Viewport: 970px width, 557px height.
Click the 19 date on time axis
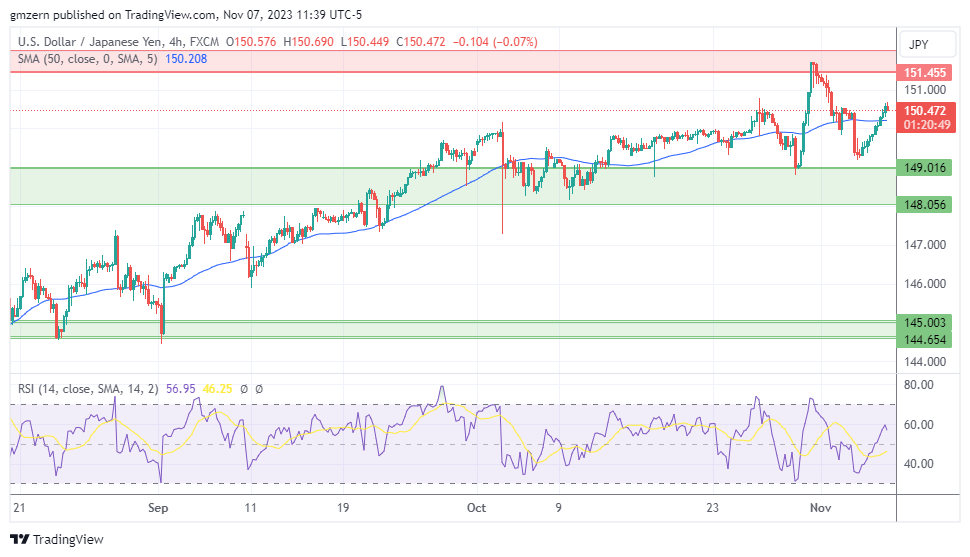click(343, 508)
